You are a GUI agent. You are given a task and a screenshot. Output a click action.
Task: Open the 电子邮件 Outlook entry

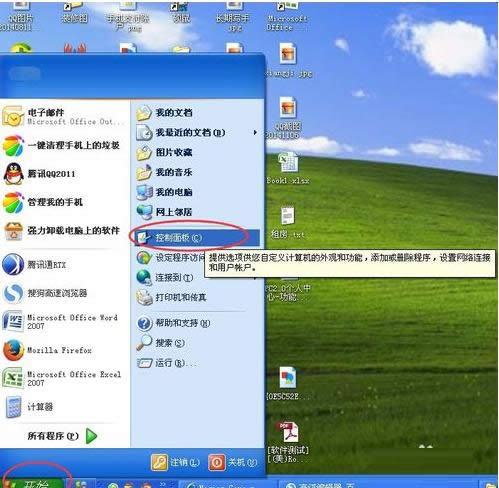coord(63,116)
